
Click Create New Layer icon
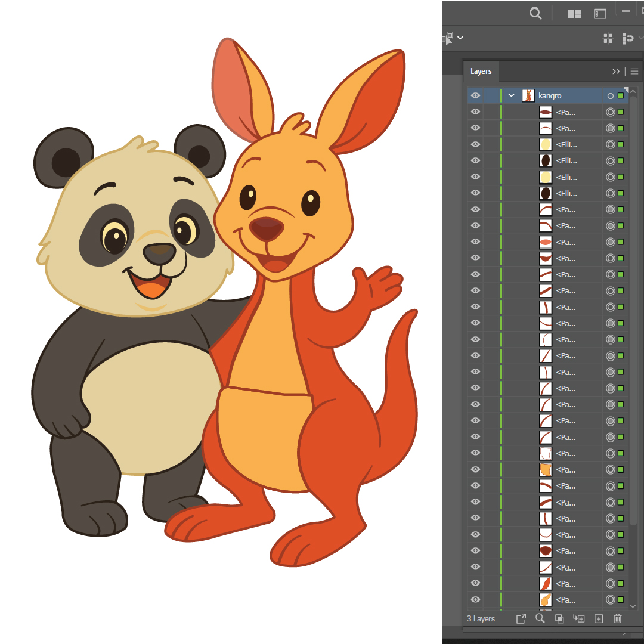(599, 618)
